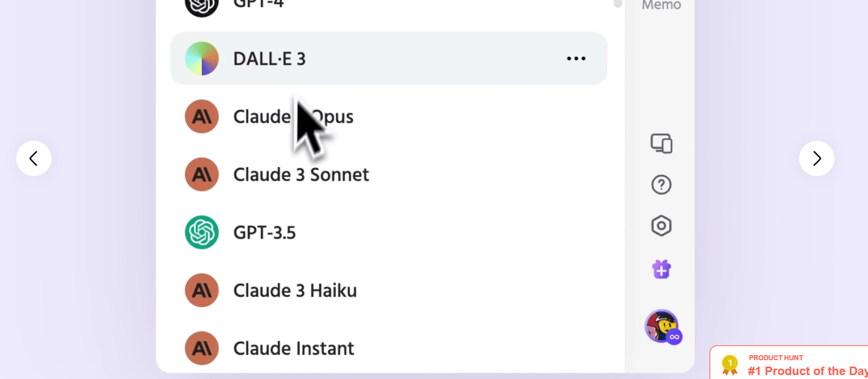
Task: Open DALL·E 3 more options menu
Action: [x=576, y=59]
